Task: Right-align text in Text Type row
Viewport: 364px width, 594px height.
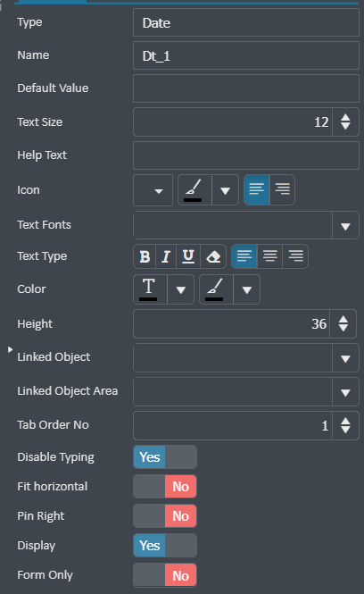Action: [295, 256]
